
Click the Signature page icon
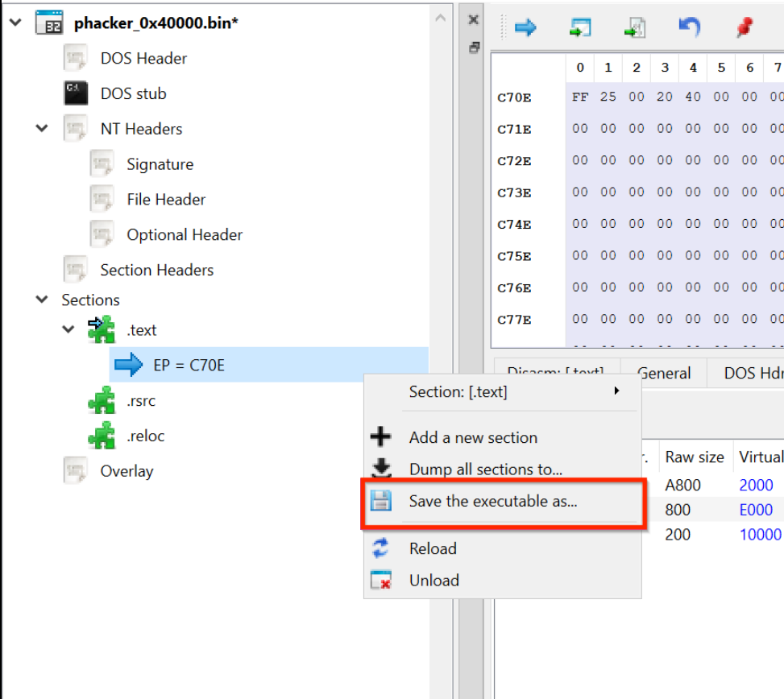[x=102, y=164]
